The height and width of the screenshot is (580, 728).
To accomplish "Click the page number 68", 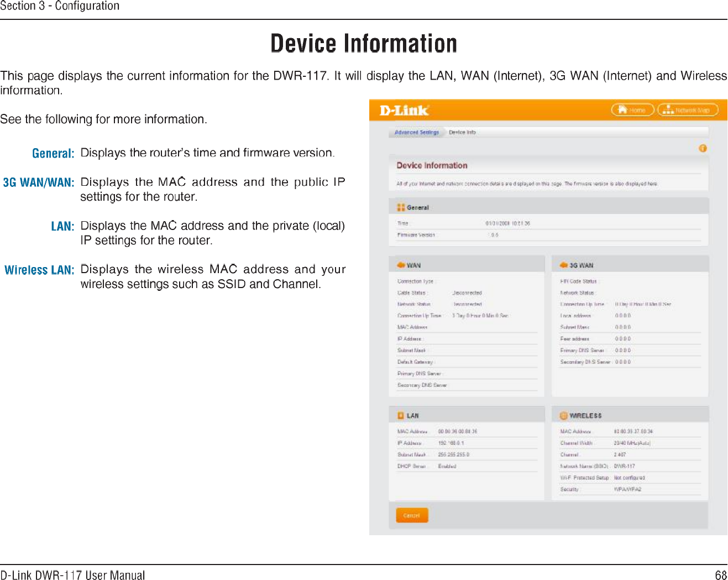I will pyautogui.click(x=721, y=575).
